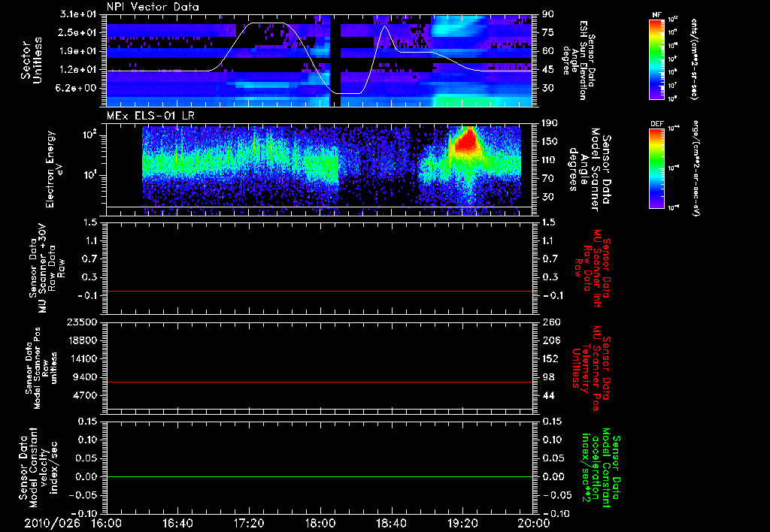Click the green "Model Constant acceleration" axis title
The height and width of the screenshot is (532, 770).
coord(601,467)
